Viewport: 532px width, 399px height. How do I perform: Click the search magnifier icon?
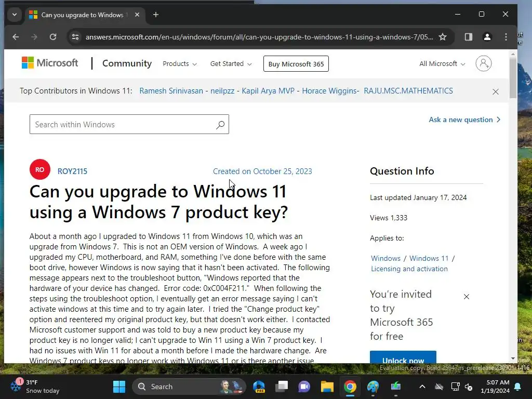point(220,125)
